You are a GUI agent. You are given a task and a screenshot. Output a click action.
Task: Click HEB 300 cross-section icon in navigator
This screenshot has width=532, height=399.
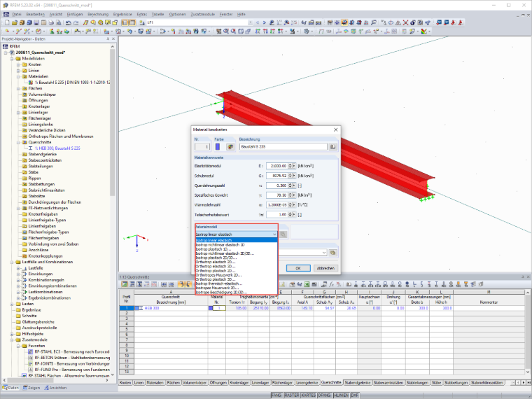click(x=31, y=148)
